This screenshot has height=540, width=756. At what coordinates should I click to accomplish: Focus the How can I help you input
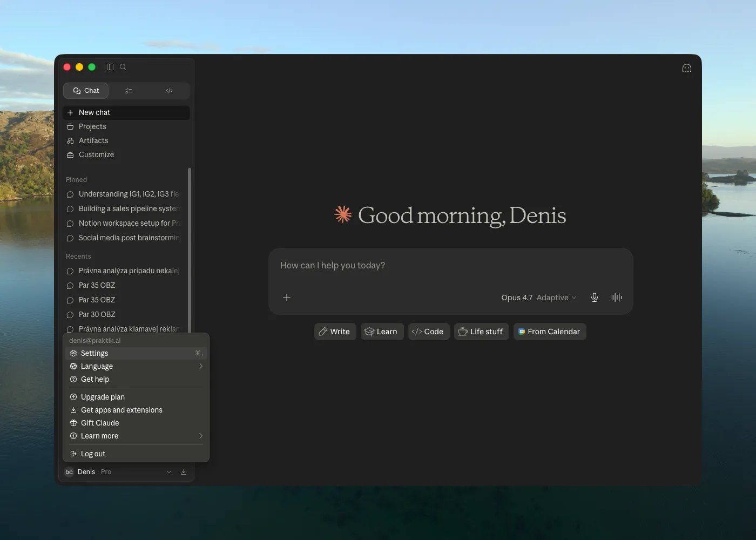(450, 266)
